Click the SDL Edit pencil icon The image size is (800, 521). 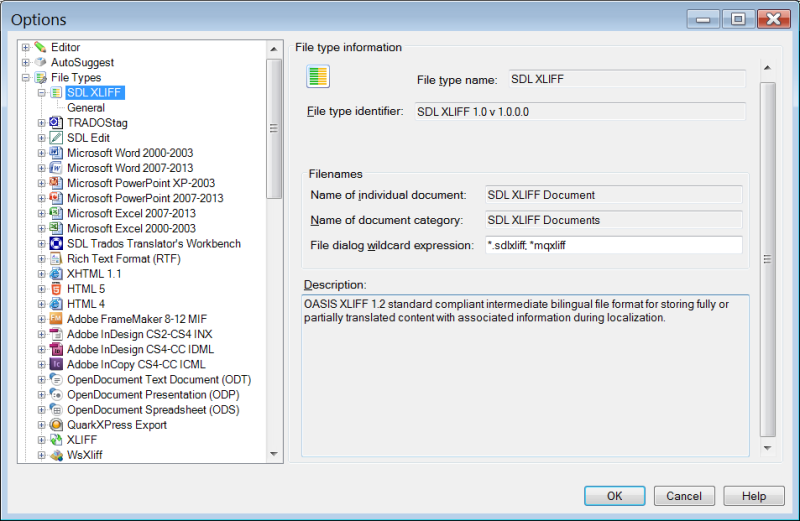pyautogui.click(x=56, y=138)
